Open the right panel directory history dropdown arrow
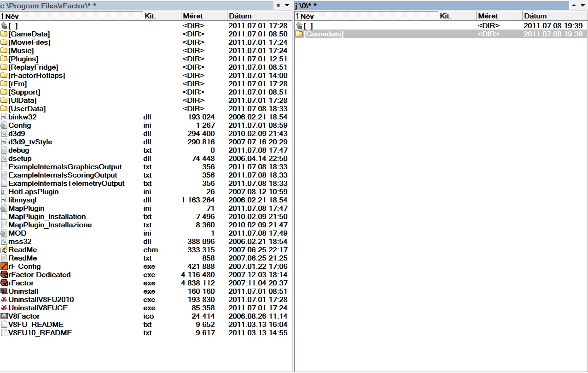Screen dimensions: 588x373 pos(582,6)
